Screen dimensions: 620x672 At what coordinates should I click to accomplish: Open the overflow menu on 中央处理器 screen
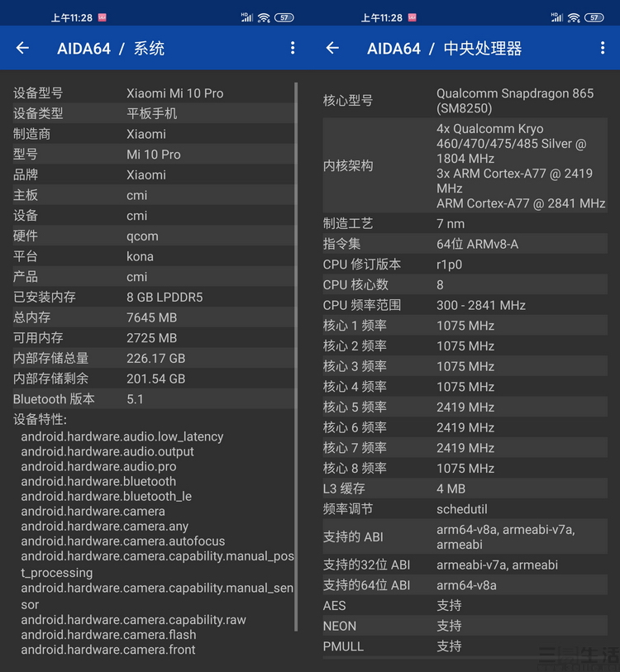point(603,48)
